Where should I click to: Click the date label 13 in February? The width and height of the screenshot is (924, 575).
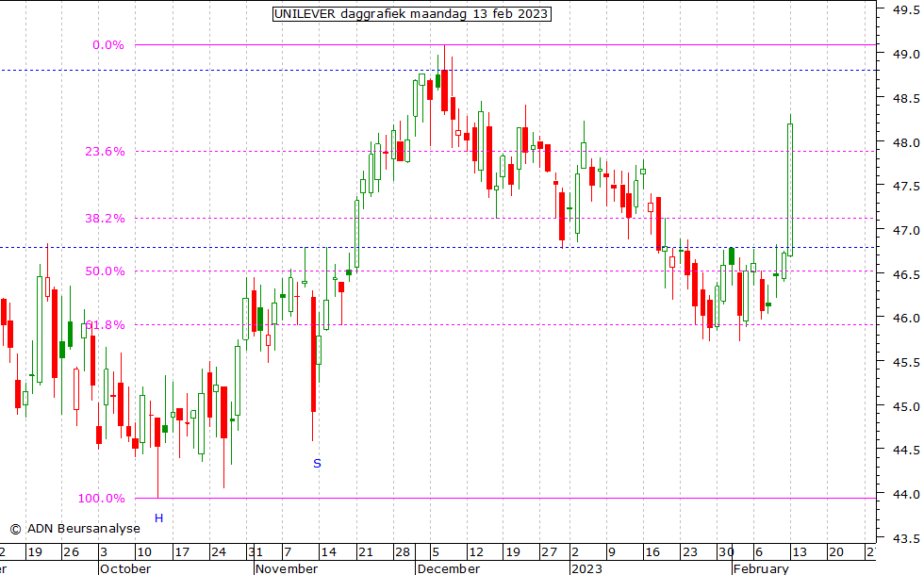800,552
